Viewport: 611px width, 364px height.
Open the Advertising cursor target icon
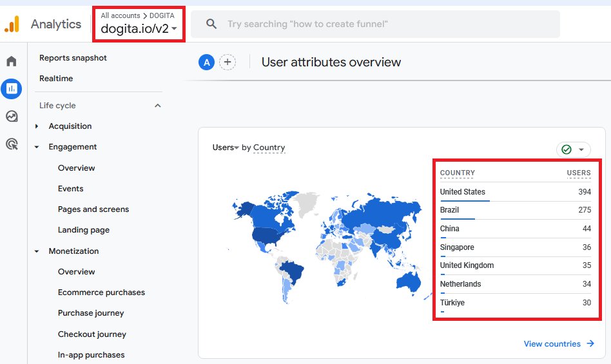12,144
